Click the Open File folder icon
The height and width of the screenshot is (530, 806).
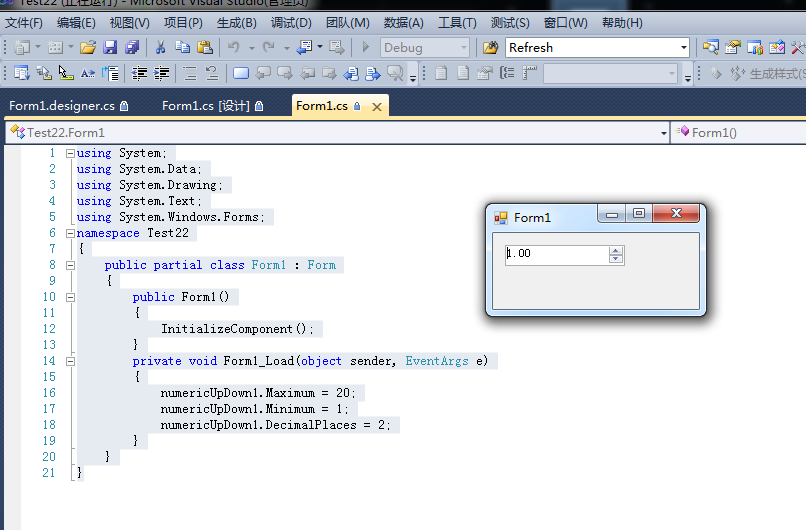click(x=88, y=48)
